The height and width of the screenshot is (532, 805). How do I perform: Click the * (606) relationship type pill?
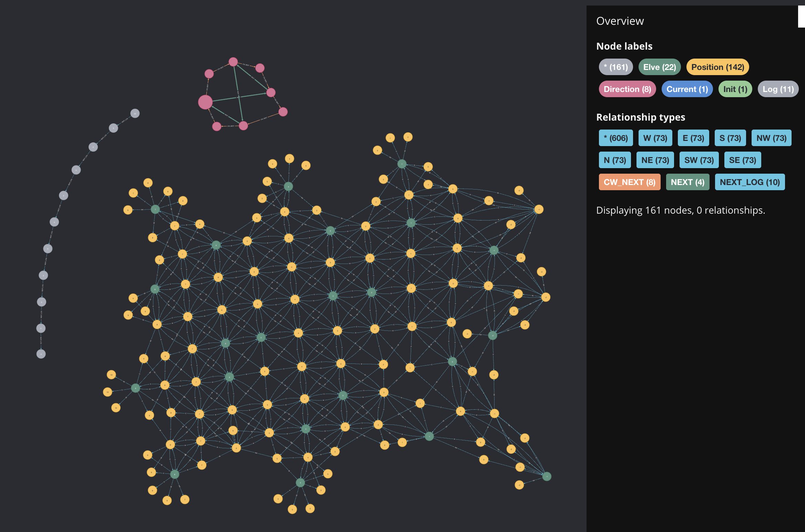click(x=615, y=137)
